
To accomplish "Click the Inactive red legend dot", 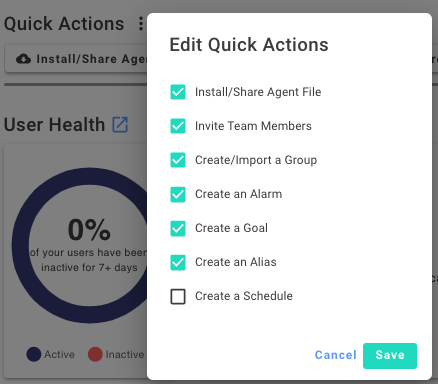I will pyautogui.click(x=95, y=354).
